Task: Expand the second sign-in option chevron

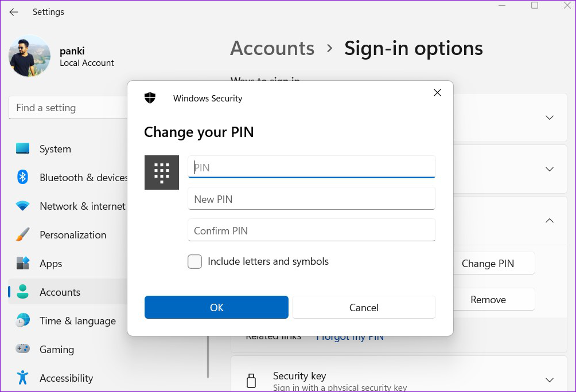Action: click(x=550, y=169)
